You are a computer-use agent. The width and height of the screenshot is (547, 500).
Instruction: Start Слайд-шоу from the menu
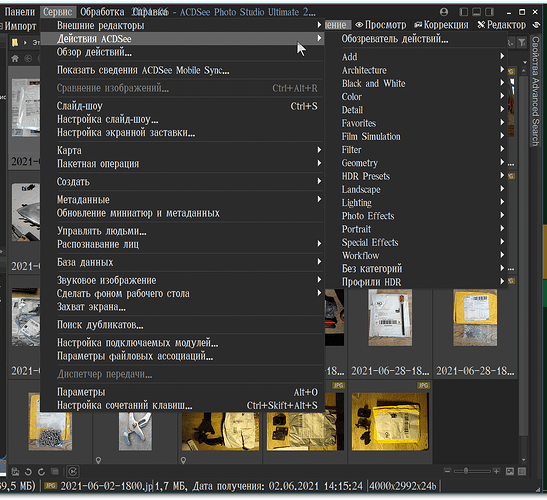coord(182,106)
